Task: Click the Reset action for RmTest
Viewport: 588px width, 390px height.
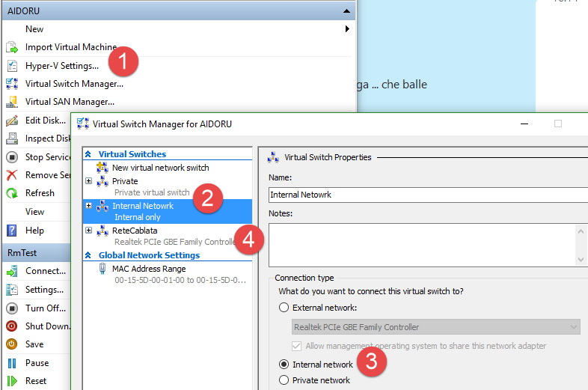Action: point(36,381)
